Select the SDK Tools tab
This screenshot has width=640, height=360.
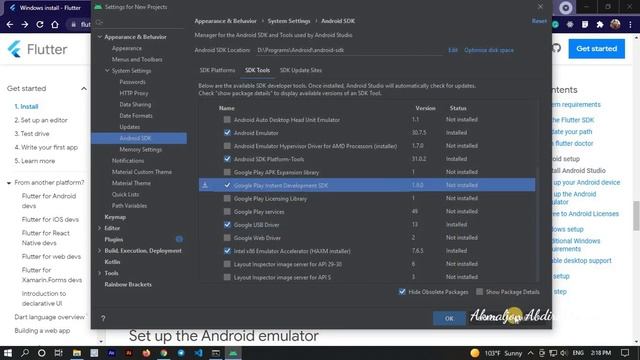click(x=257, y=70)
